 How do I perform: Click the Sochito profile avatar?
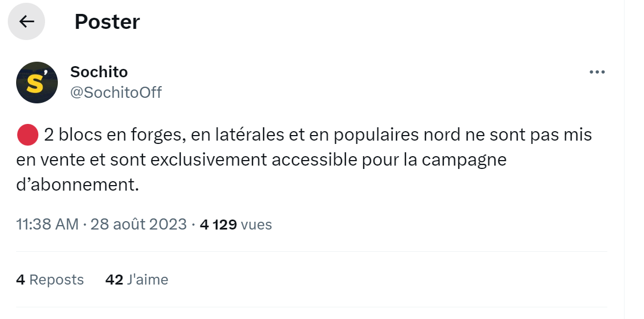37,83
